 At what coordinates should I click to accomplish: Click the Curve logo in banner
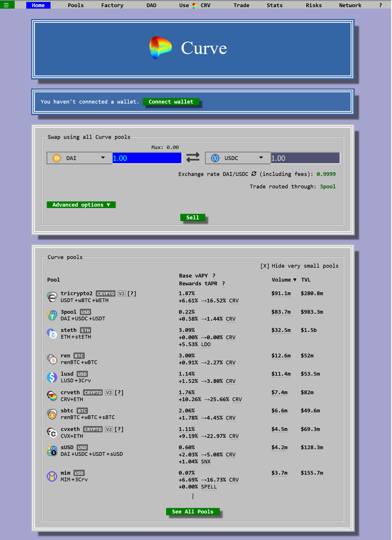coord(161,48)
